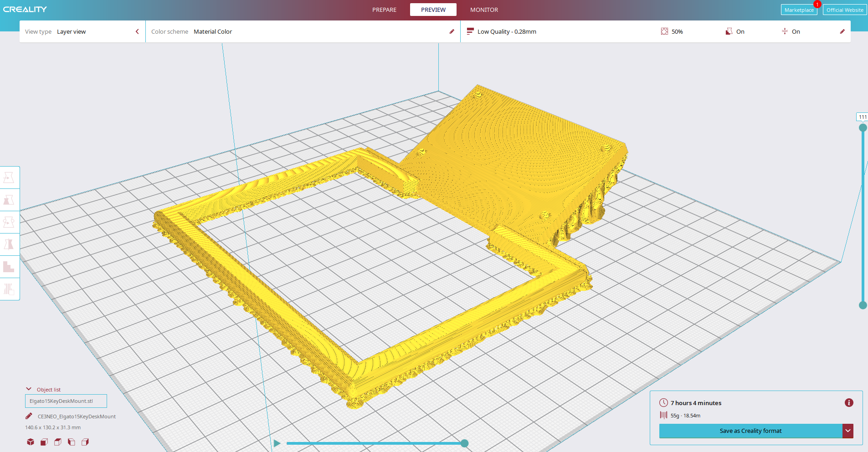
Task: Select the Move tool in left toolbar
Action: pyautogui.click(x=9, y=178)
